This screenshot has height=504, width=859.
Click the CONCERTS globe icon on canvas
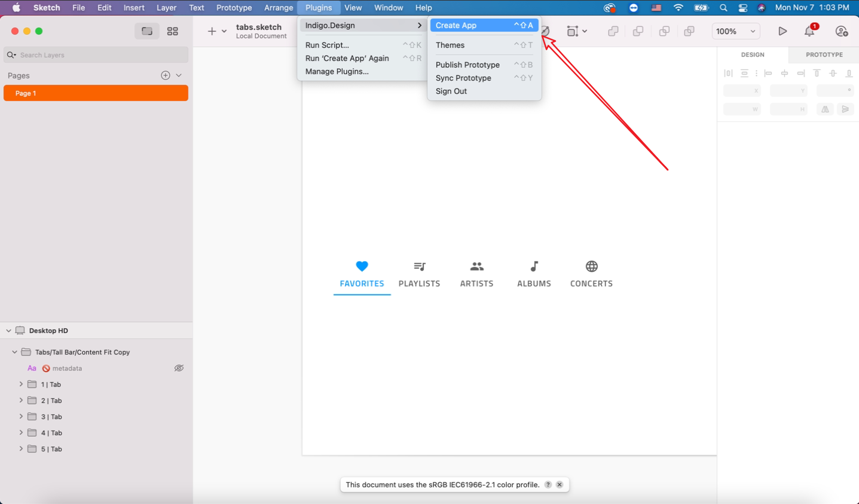pos(592,266)
